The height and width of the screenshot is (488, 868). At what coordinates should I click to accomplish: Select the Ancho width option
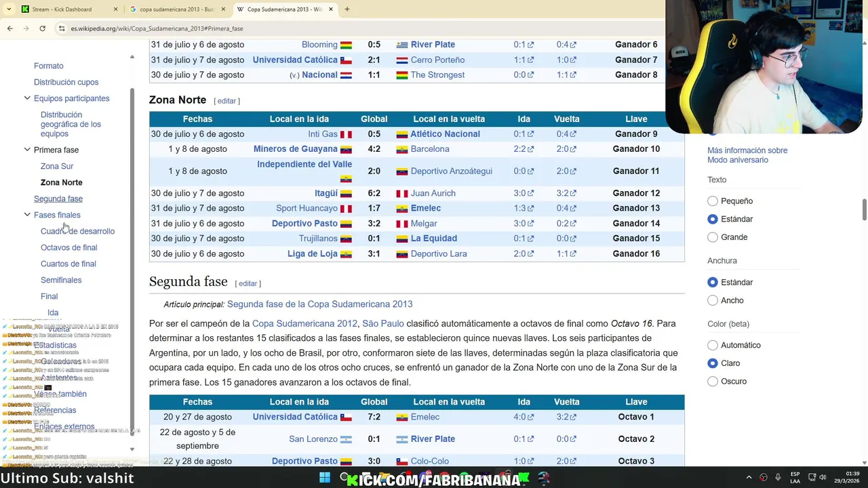pyautogui.click(x=713, y=300)
